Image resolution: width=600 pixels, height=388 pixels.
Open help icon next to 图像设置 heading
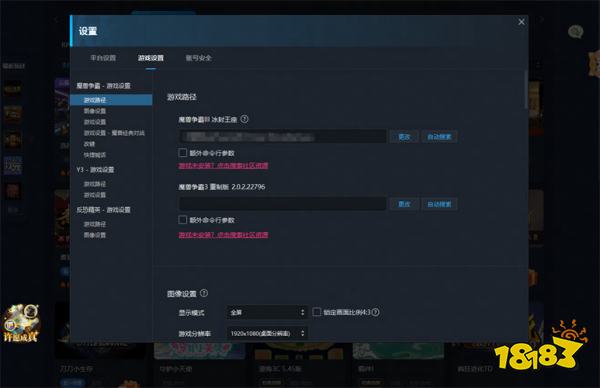[204, 293]
